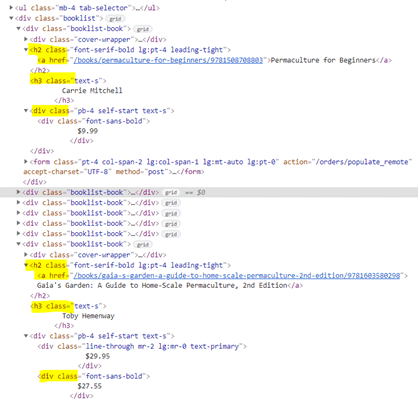Viewport: 418px width, 402px height.
Task: Select the '$29.95' crossed-out price text
Action: click(98, 356)
